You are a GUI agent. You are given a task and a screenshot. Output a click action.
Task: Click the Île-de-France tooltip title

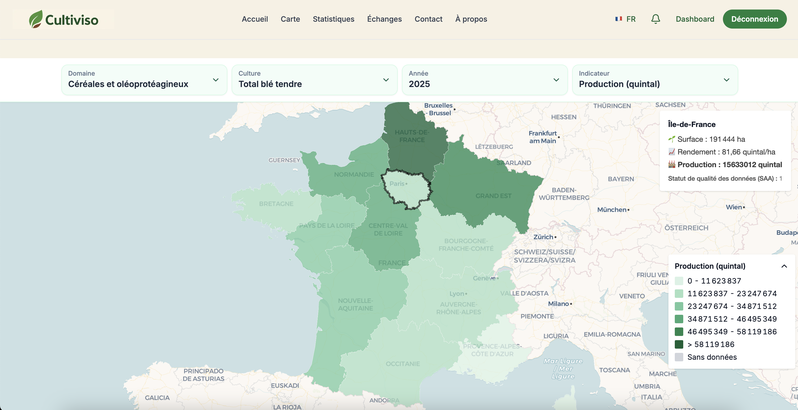pos(692,125)
